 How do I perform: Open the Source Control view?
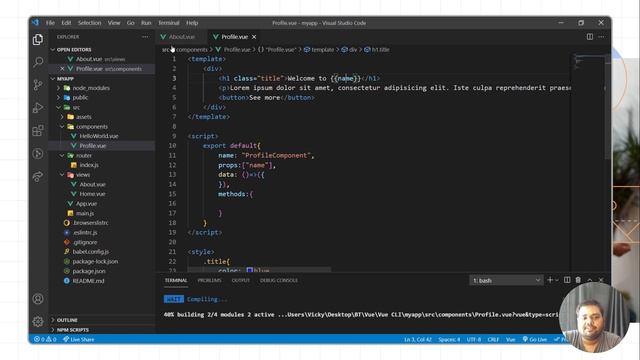[38, 85]
